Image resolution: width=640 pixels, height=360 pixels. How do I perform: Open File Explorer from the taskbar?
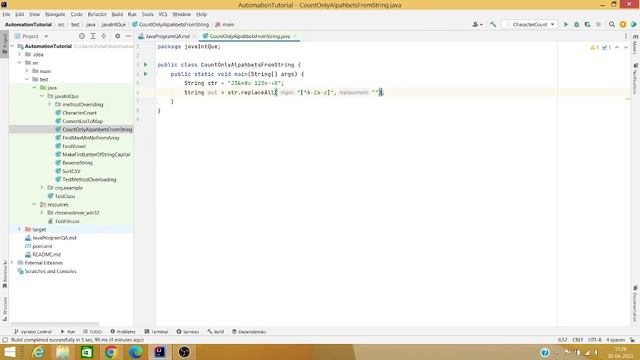point(62,352)
